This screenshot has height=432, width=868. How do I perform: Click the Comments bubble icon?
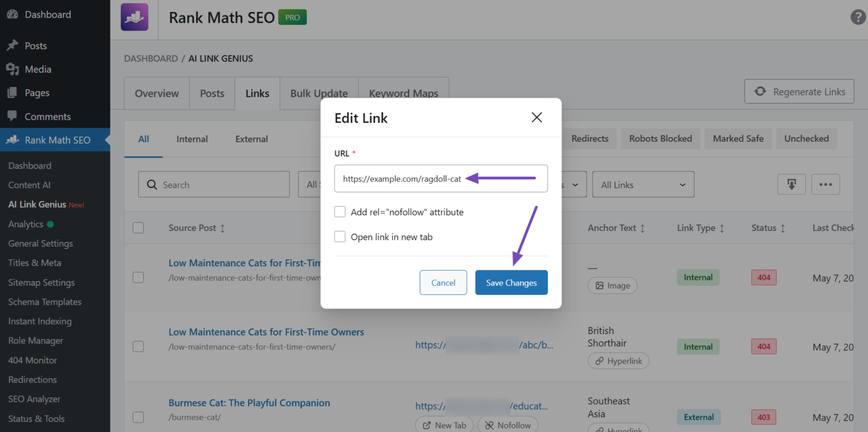pos(12,116)
